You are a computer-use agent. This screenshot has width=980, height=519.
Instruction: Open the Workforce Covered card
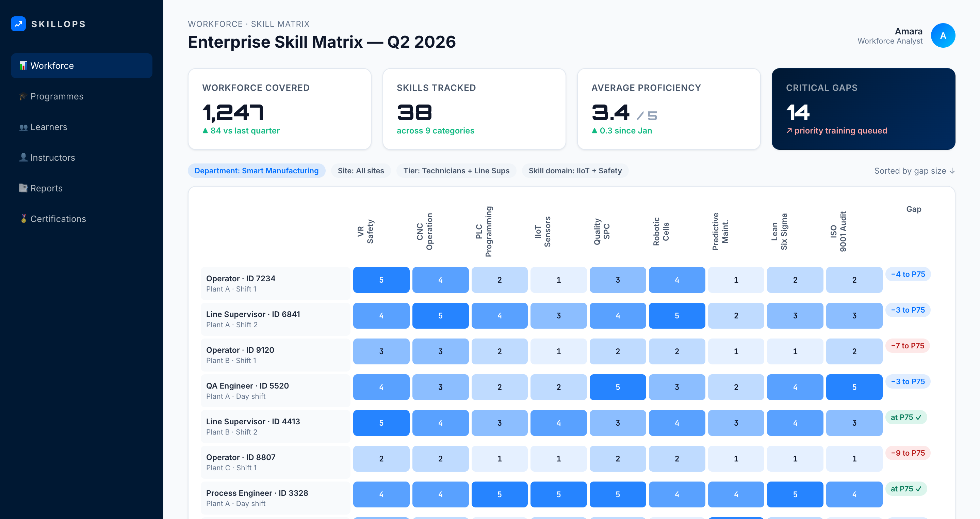[x=280, y=109]
